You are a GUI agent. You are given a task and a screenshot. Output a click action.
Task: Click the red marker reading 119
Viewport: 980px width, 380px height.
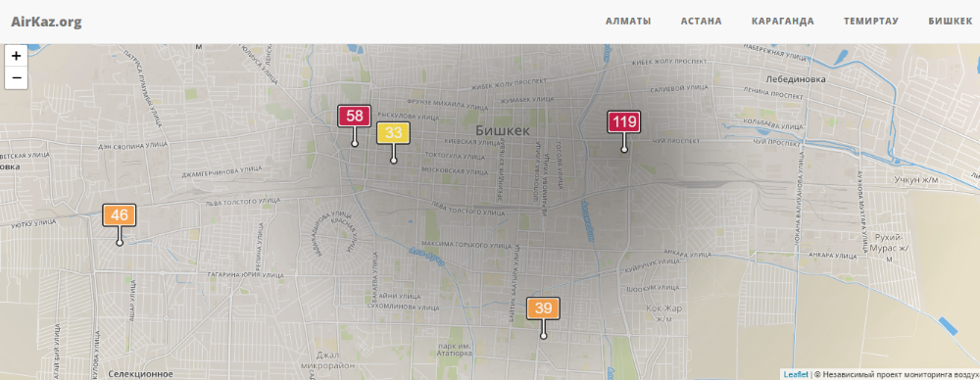coord(623,121)
